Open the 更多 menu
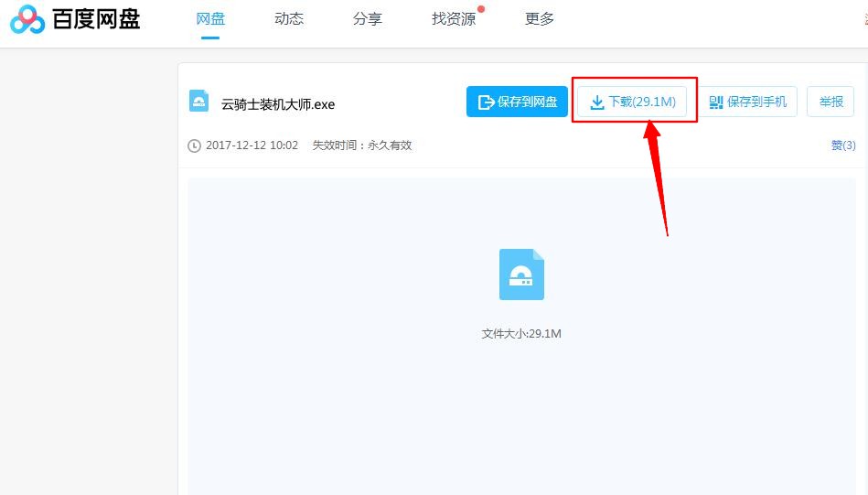 coord(539,19)
